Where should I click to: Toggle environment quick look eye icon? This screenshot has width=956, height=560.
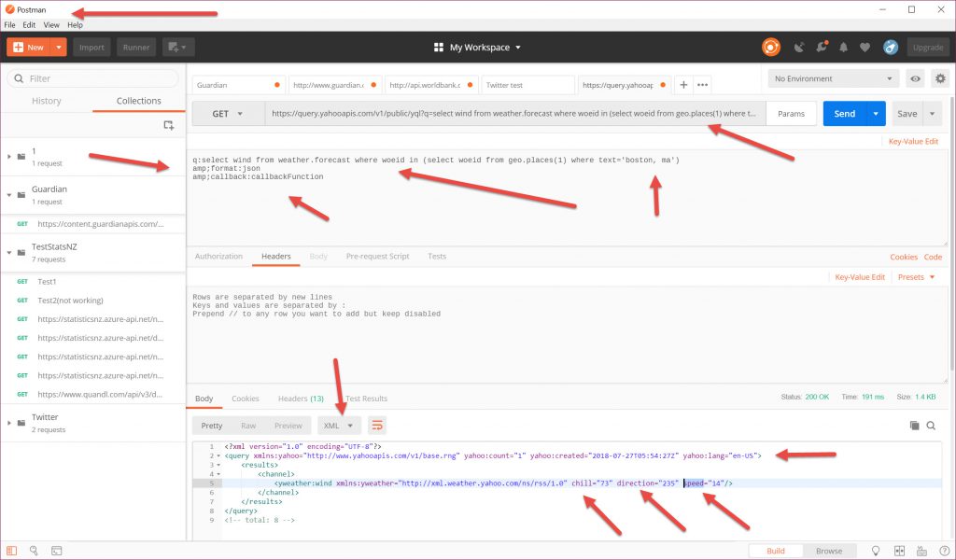coord(915,79)
